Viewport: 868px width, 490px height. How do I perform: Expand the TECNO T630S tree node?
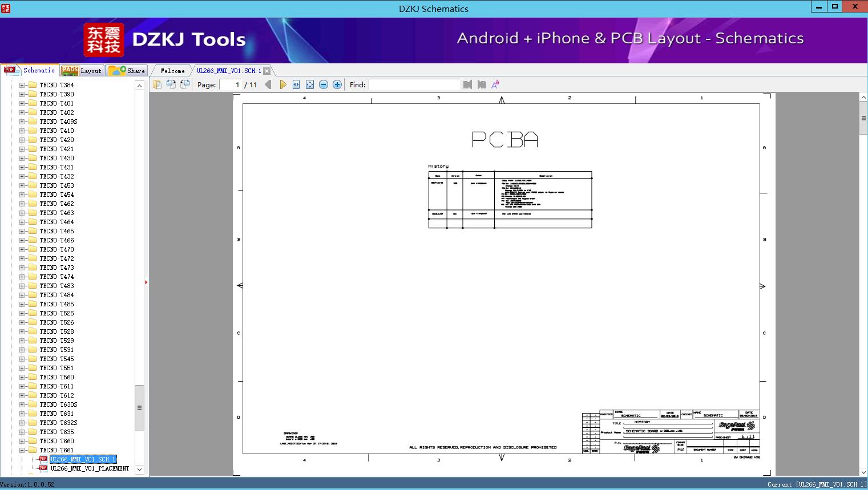pyautogui.click(x=22, y=404)
